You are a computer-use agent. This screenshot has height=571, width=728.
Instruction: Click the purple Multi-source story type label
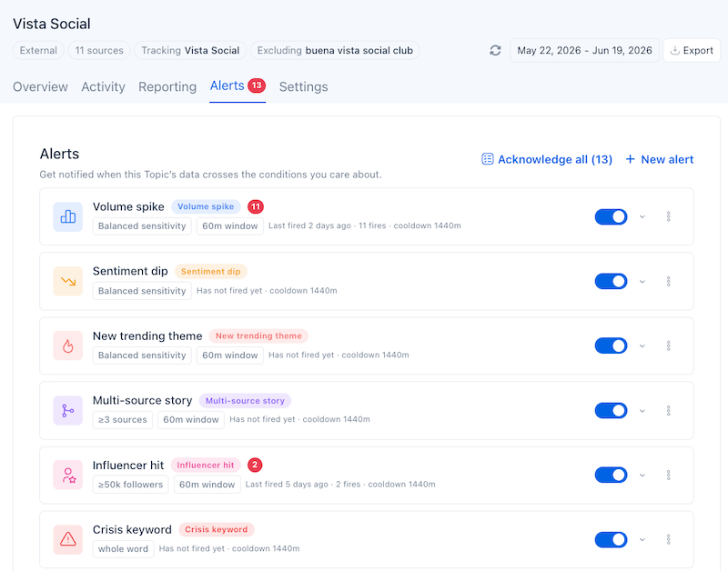[x=245, y=400]
